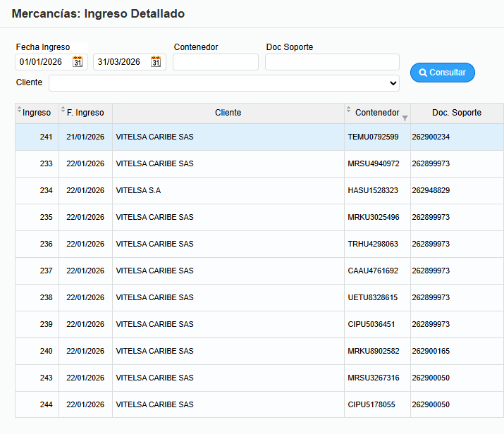Screen dimensions: 504x434
Task: Click document number 262900165 in row 240
Action: tap(431, 351)
